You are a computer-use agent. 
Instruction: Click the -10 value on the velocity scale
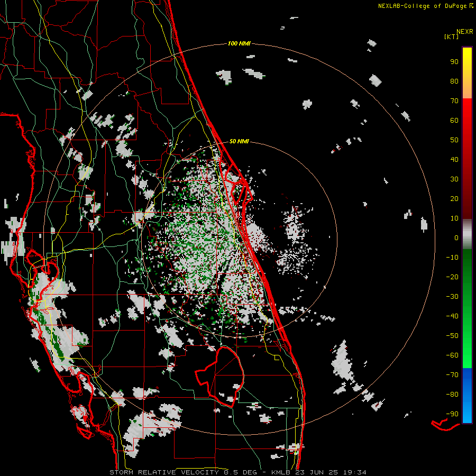452,258
